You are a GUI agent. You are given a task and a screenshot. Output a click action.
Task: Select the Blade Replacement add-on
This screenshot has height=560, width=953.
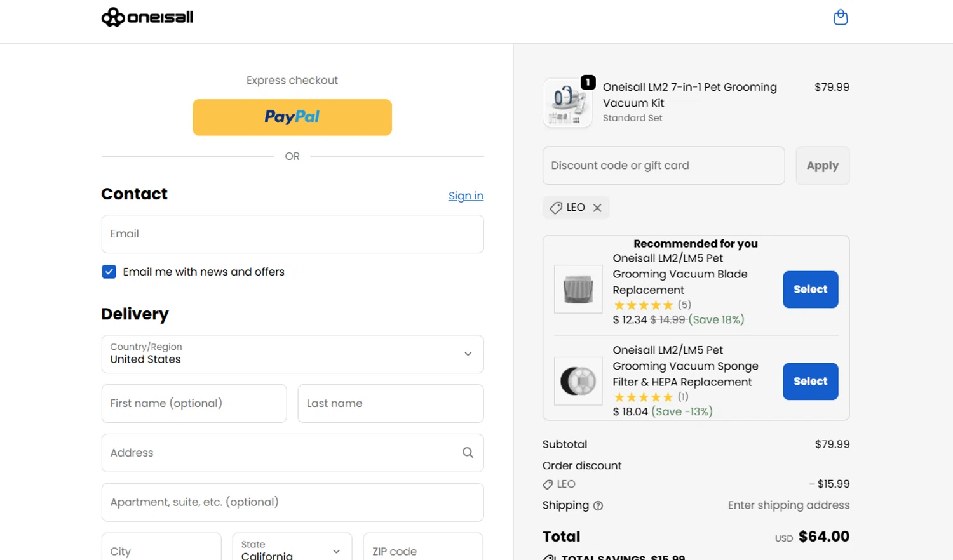point(811,290)
